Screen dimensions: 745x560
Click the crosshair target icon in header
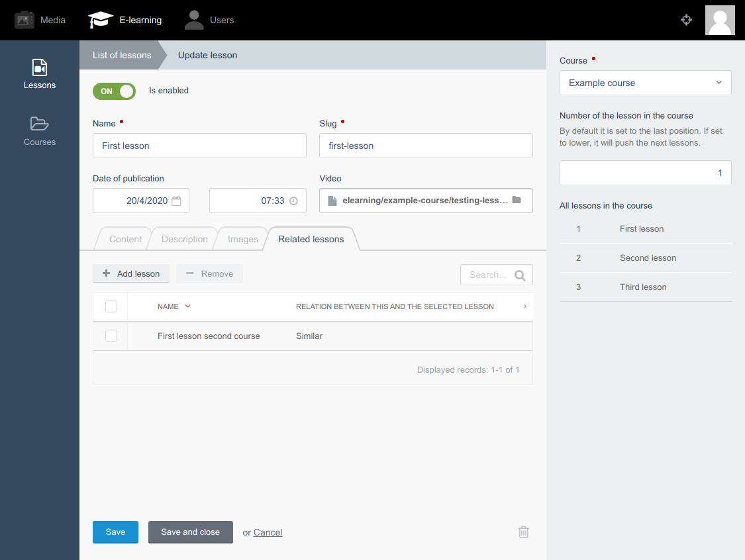686,20
